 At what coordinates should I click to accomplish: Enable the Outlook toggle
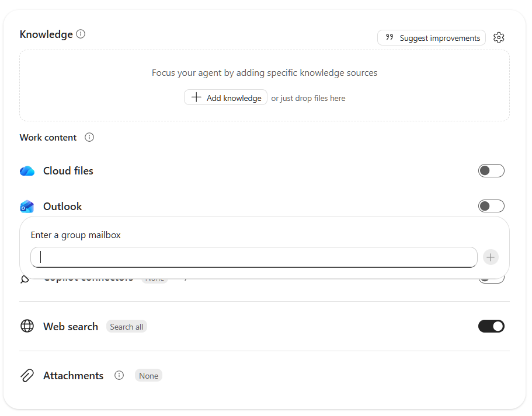pos(491,206)
